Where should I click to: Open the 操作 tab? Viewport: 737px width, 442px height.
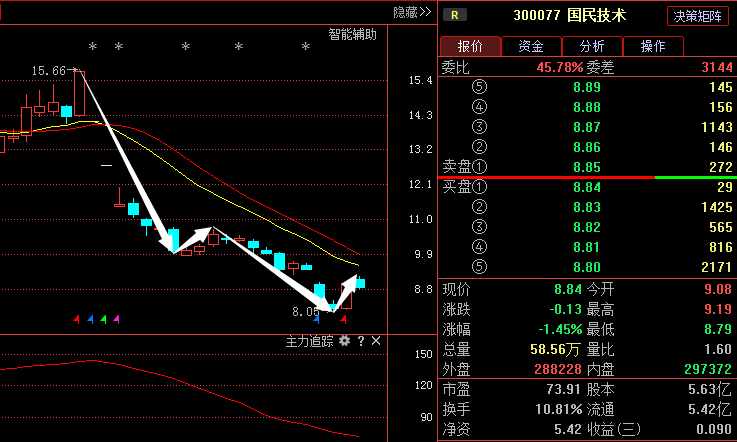pos(653,46)
